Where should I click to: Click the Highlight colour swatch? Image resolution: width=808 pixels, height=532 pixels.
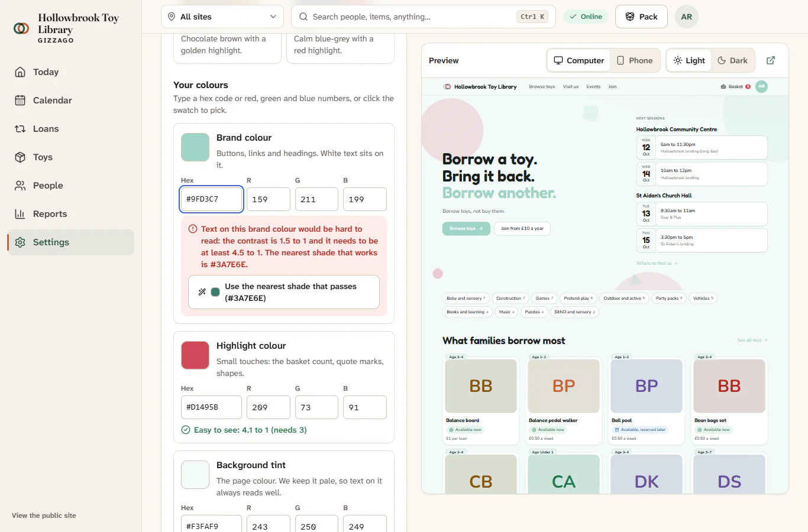click(x=195, y=355)
